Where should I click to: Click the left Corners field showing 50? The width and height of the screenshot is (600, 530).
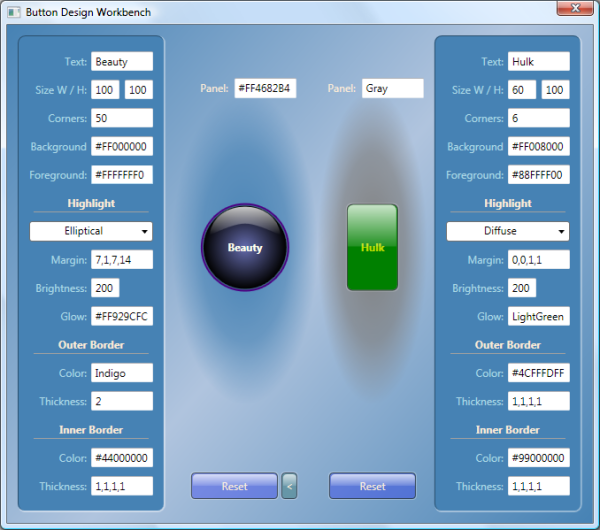[121, 118]
